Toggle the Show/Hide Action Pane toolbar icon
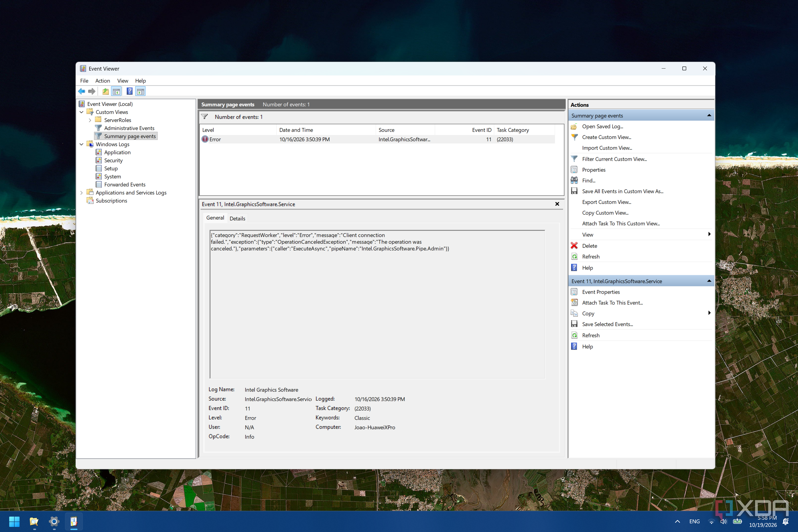The width and height of the screenshot is (798, 532). click(140, 91)
